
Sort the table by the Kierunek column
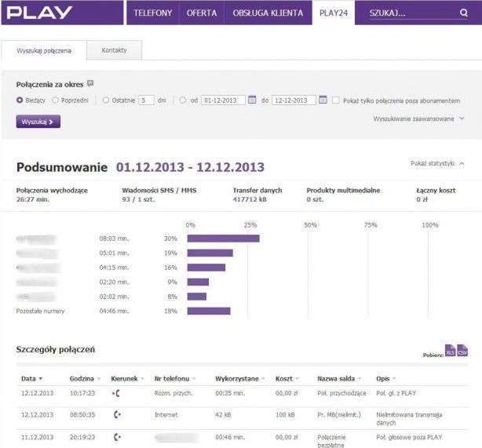point(127,379)
